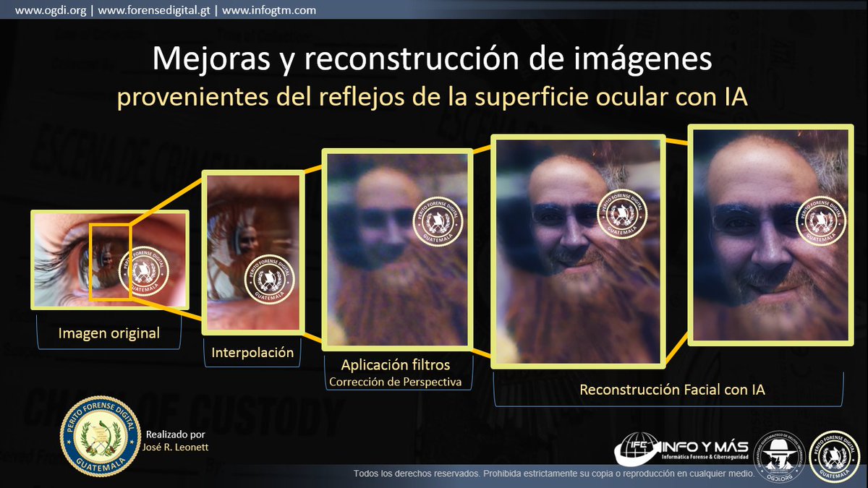Select the first AI facial reconstruction image
The image size is (868, 488).
(x=578, y=252)
